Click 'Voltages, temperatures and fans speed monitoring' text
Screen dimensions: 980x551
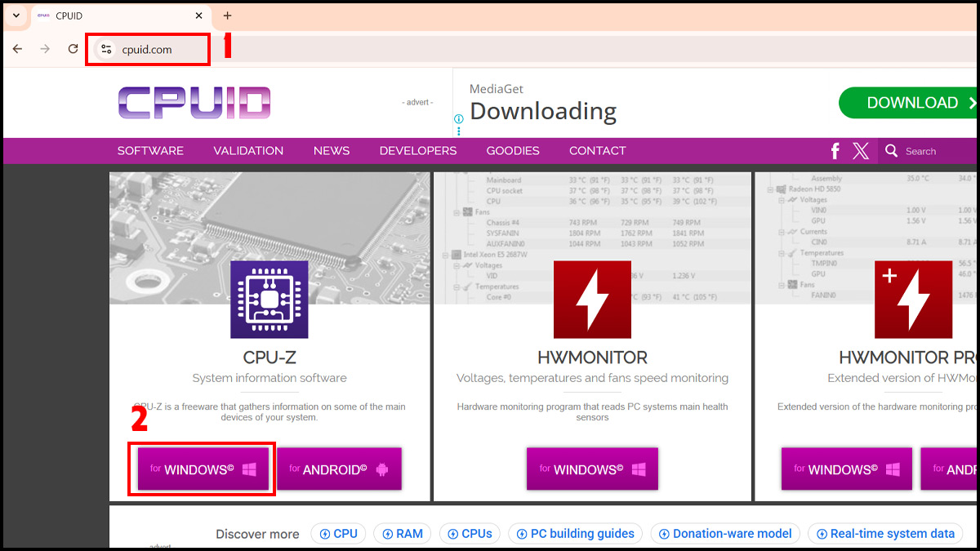592,378
